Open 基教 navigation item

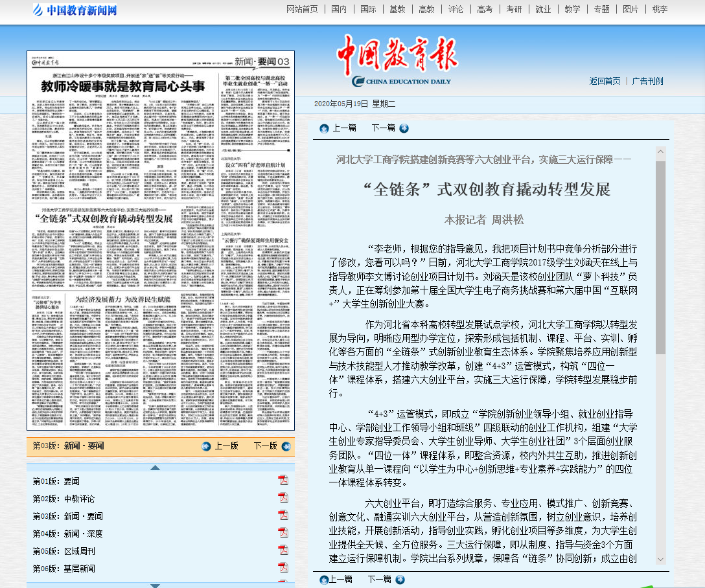click(397, 10)
